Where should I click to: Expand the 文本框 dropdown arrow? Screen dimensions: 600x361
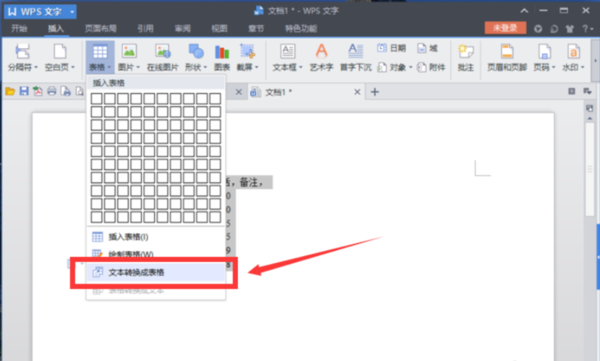[x=301, y=67]
